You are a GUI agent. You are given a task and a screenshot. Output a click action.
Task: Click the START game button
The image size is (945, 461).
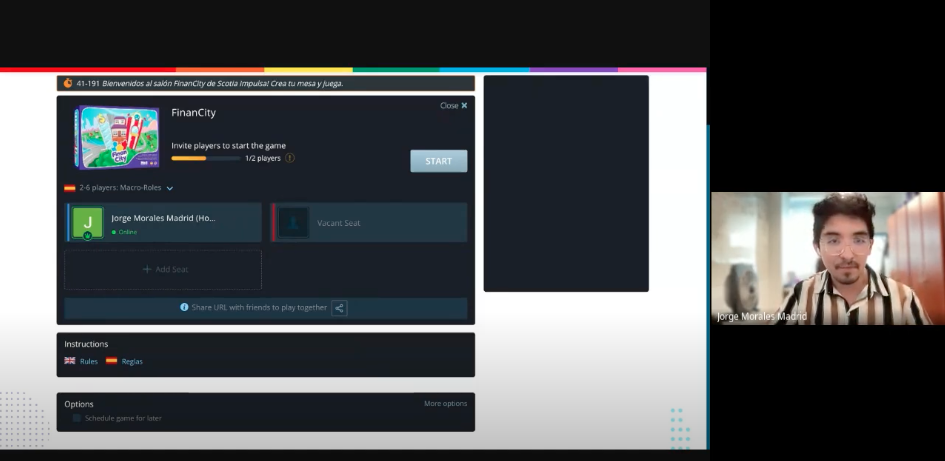(438, 161)
